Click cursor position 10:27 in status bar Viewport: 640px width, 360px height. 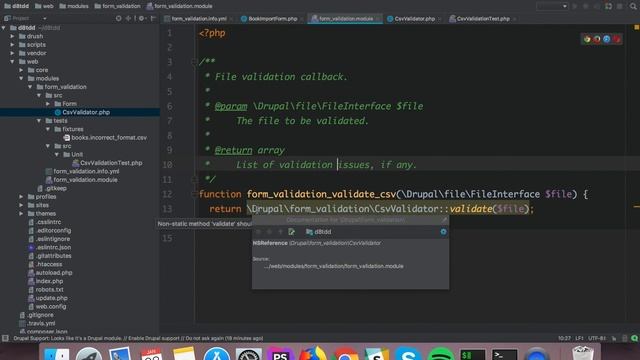pos(564,338)
